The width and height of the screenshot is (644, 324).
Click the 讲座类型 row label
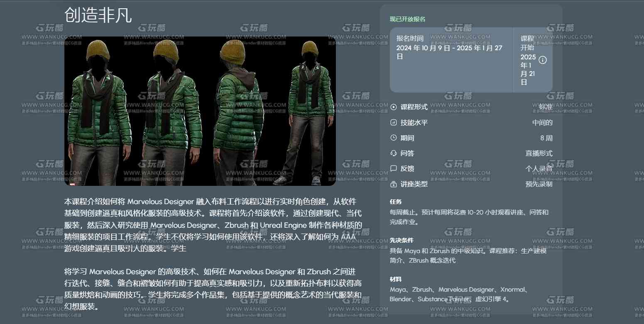pyautogui.click(x=414, y=184)
